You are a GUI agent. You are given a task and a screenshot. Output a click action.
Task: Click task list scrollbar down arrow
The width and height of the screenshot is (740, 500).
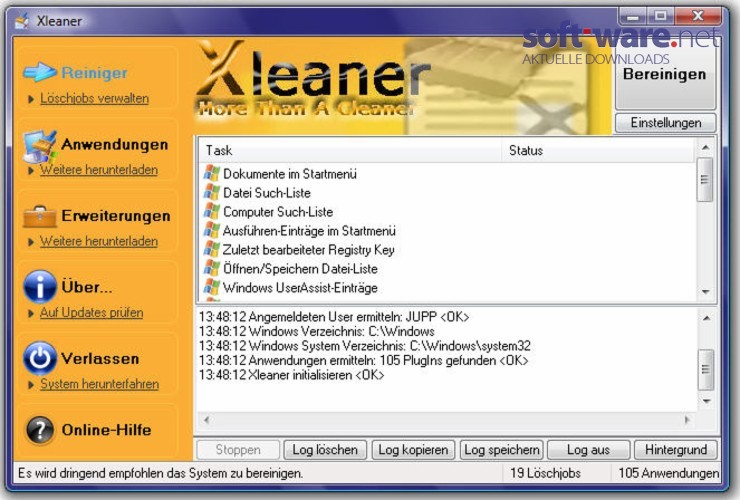[x=706, y=292]
